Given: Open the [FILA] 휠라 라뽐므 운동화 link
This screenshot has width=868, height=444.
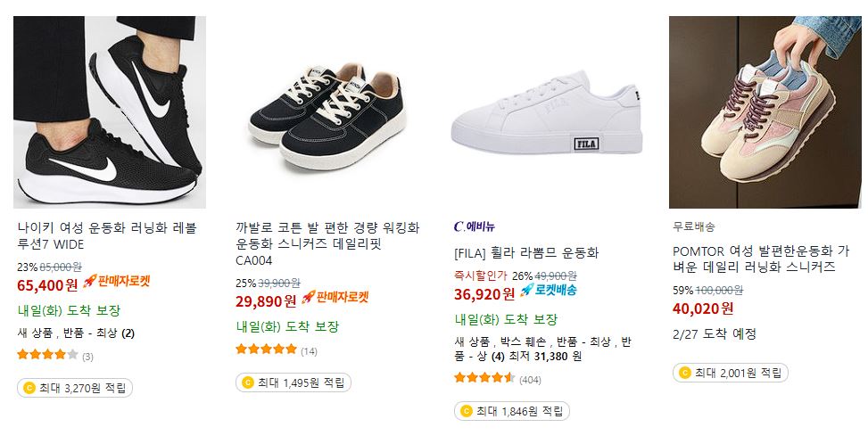Looking at the screenshot, I should click(526, 253).
